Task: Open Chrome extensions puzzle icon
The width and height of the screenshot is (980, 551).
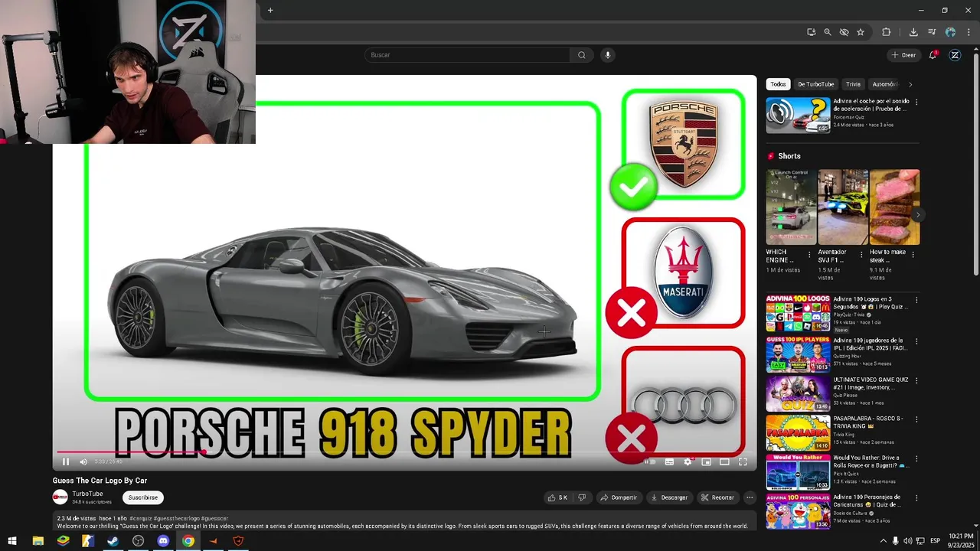Action: [887, 32]
